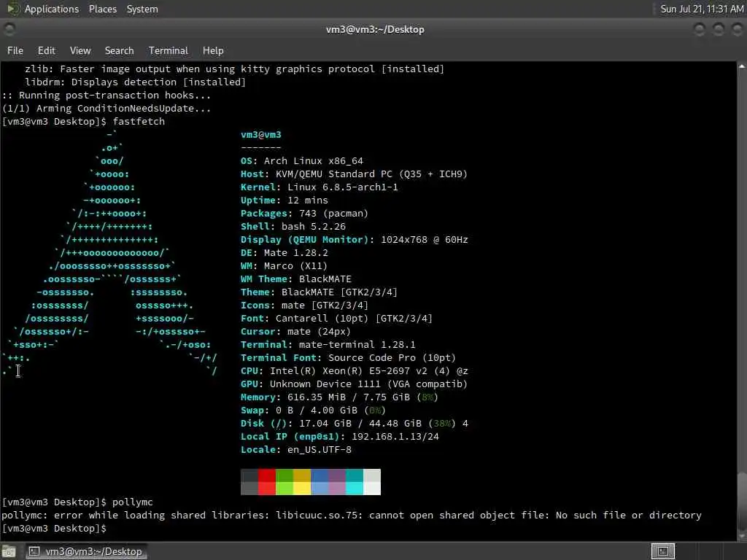Click the 'OS: Arch Linux x86_64' line
This screenshot has width=747, height=560.
(302, 161)
